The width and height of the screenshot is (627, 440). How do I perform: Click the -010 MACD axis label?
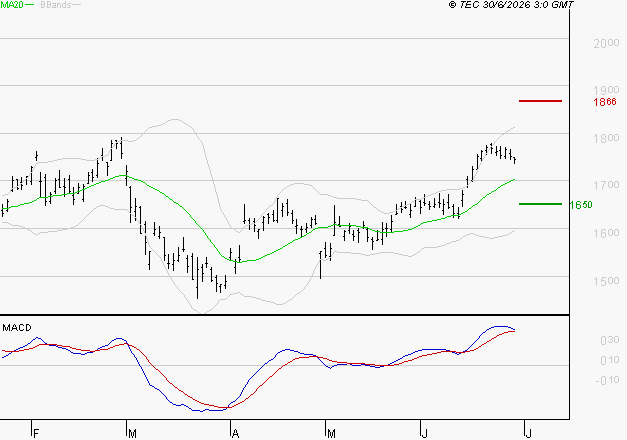click(x=607, y=380)
